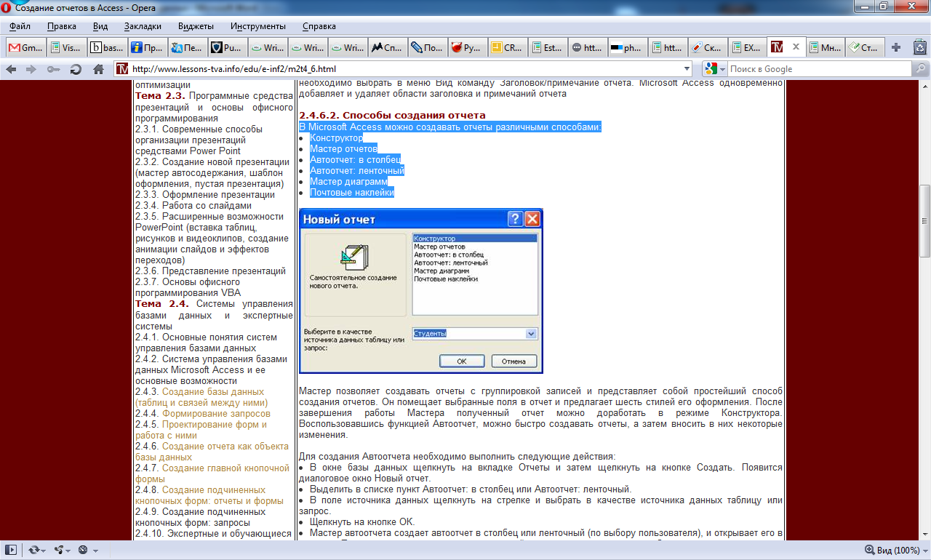
Task: Open the Правка menu
Action: tap(62, 26)
